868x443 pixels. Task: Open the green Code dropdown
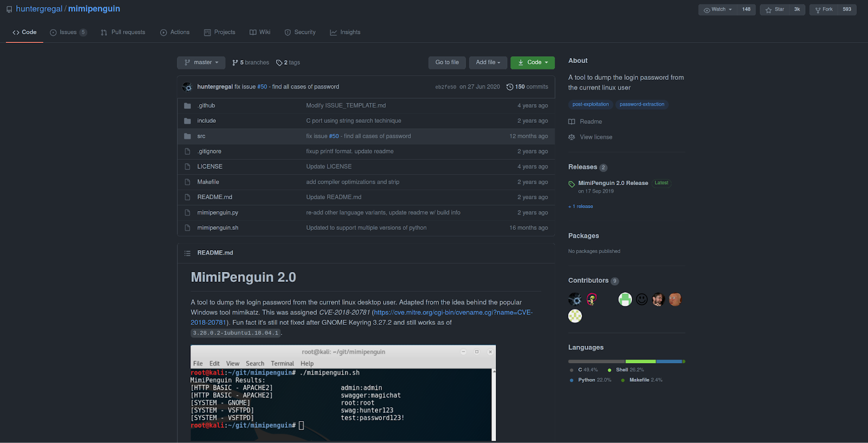pyautogui.click(x=532, y=62)
